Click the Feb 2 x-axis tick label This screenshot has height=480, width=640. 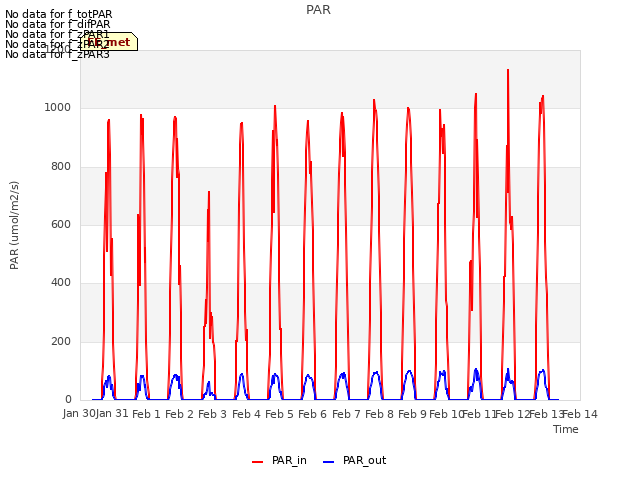tap(179, 414)
